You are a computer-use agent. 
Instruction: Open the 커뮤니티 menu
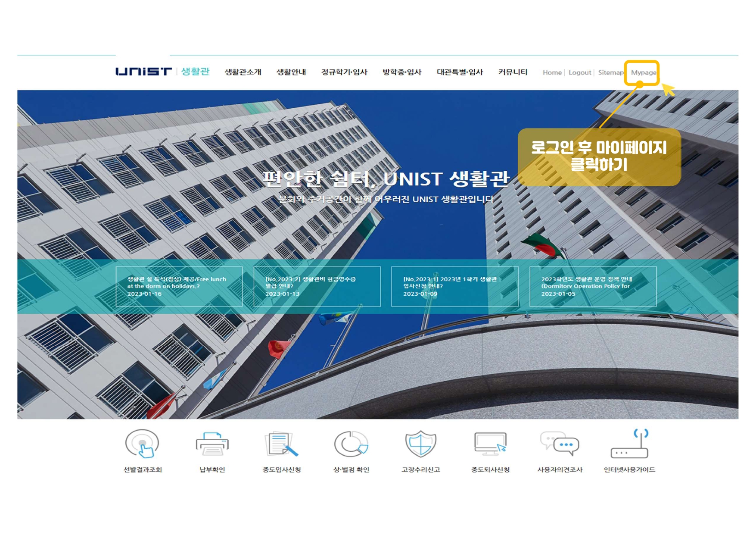[513, 72]
